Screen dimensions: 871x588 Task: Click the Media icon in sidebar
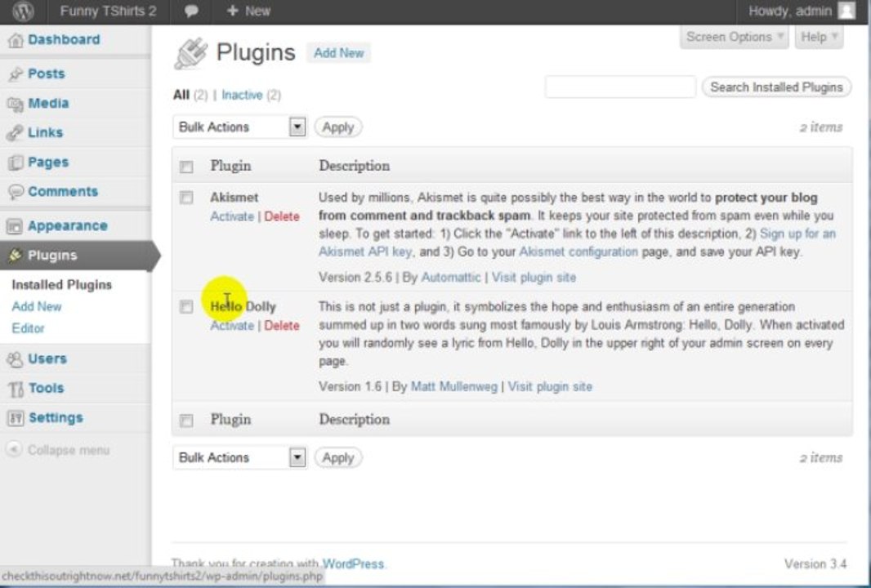point(15,104)
